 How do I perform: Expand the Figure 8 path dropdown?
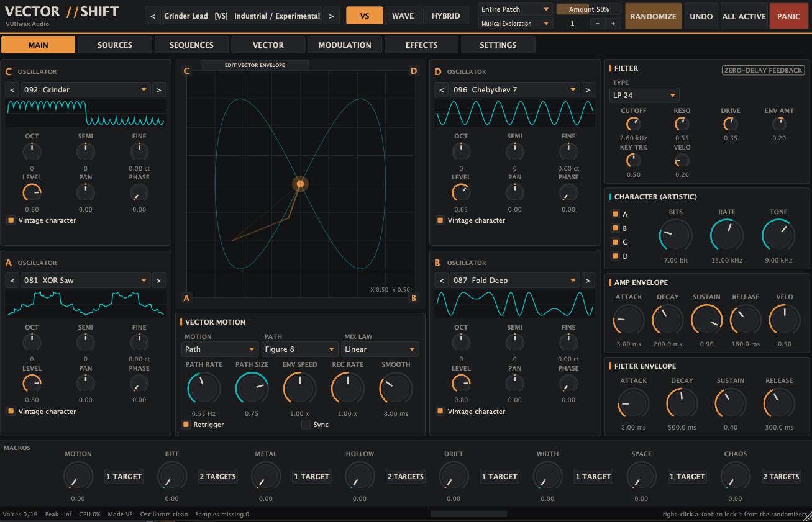[x=299, y=349]
